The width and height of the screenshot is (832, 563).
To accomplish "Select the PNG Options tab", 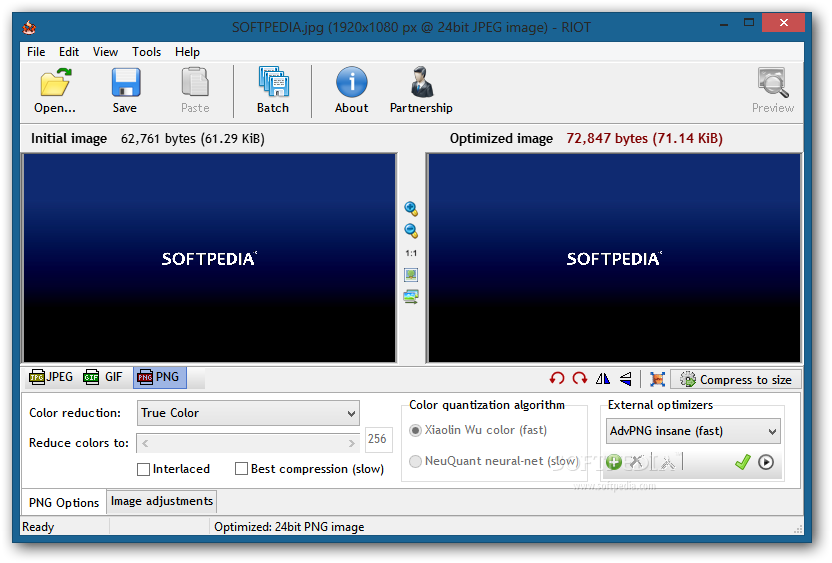I will pyautogui.click(x=64, y=502).
